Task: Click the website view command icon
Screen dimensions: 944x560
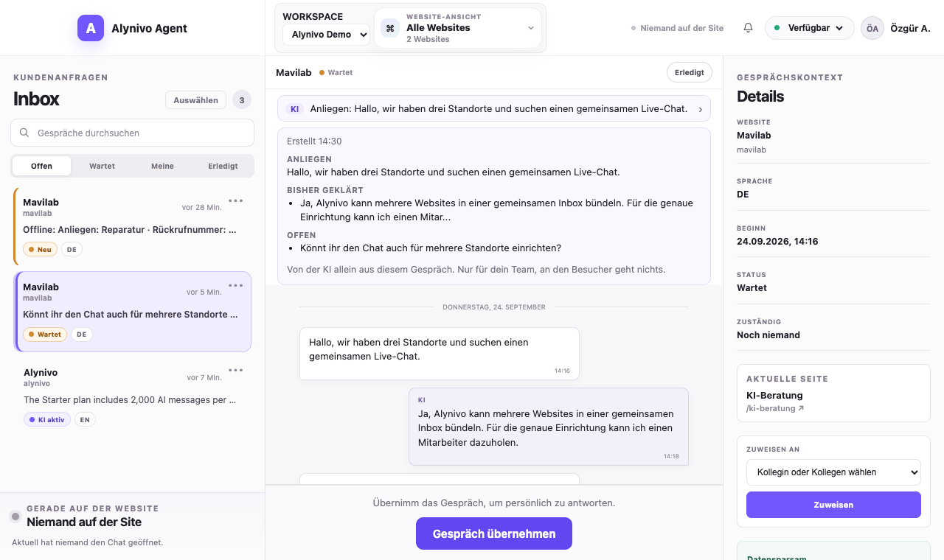Action: click(x=390, y=28)
